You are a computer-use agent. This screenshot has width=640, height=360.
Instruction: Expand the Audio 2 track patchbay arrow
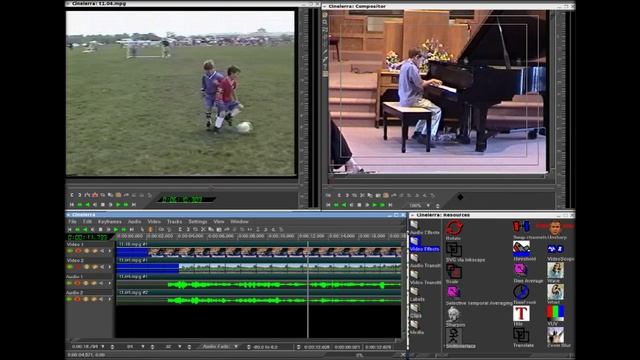tap(110, 299)
